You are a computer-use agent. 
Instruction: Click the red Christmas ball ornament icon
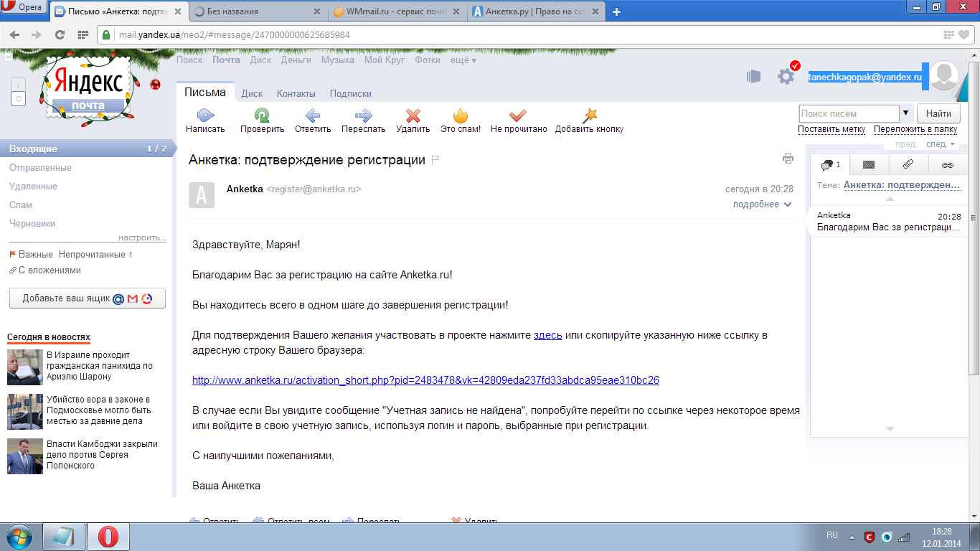[155, 85]
